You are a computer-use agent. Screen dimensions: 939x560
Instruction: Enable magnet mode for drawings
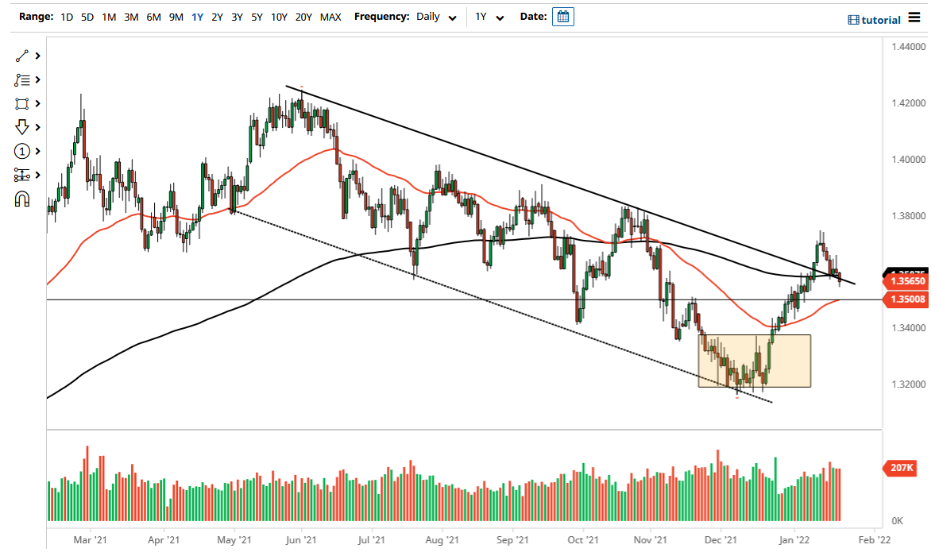22,199
